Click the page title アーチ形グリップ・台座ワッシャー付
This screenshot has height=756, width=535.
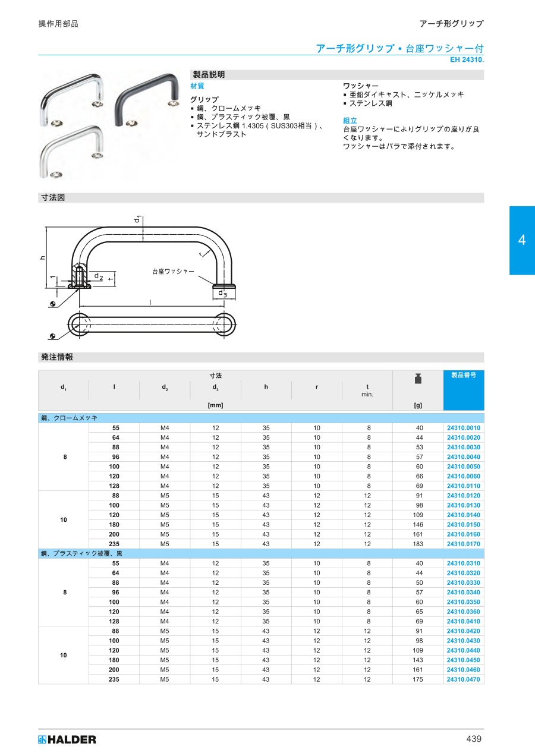[x=399, y=48]
